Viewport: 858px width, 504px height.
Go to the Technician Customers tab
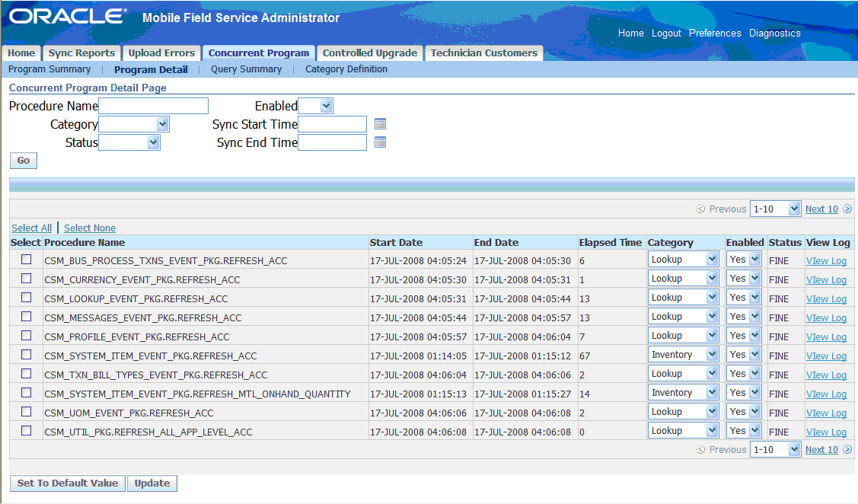click(x=483, y=53)
